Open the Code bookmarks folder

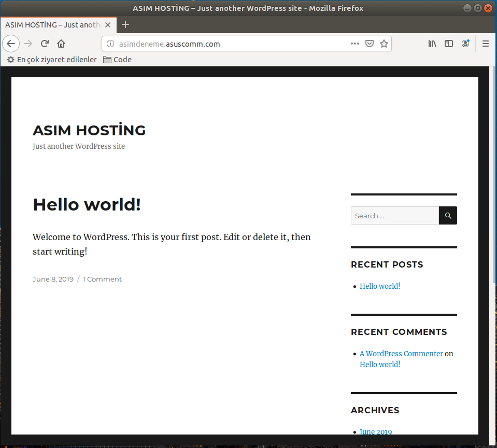click(117, 60)
